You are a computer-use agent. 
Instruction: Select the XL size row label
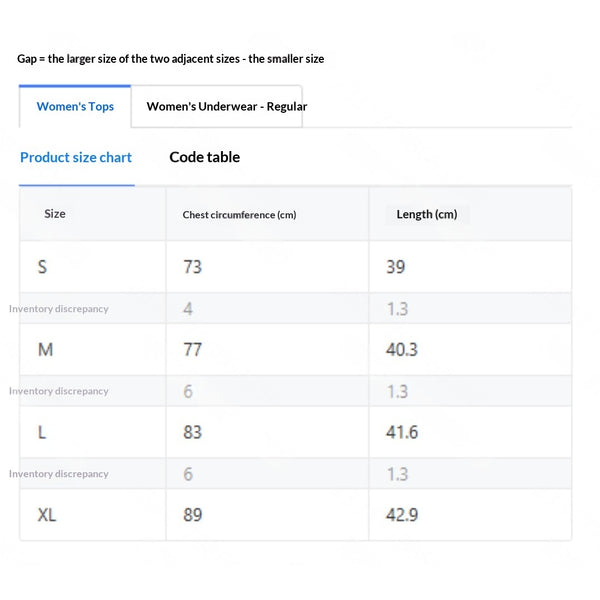point(47,515)
